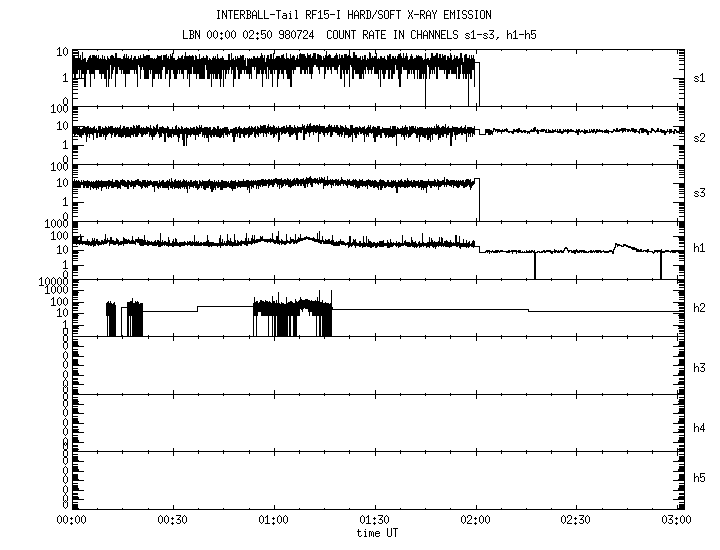Select the s2 channel label
The height and width of the screenshot is (550, 720).
click(700, 136)
